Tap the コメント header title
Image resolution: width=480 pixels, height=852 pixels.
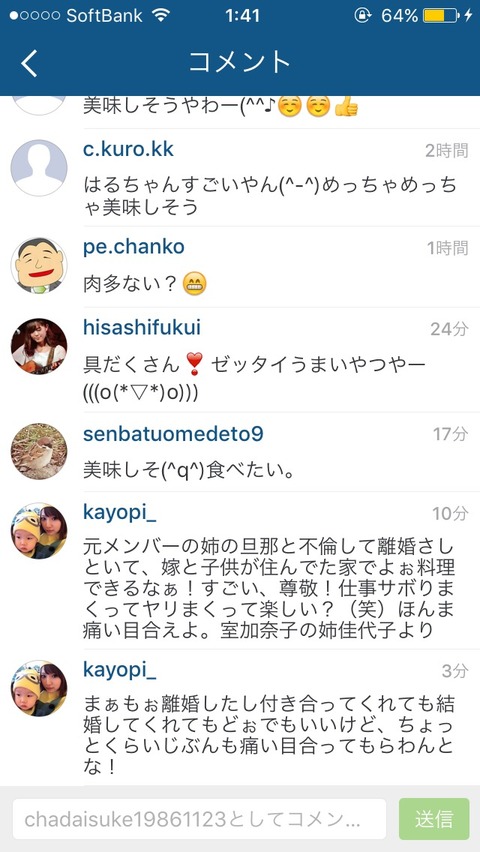coord(240,62)
